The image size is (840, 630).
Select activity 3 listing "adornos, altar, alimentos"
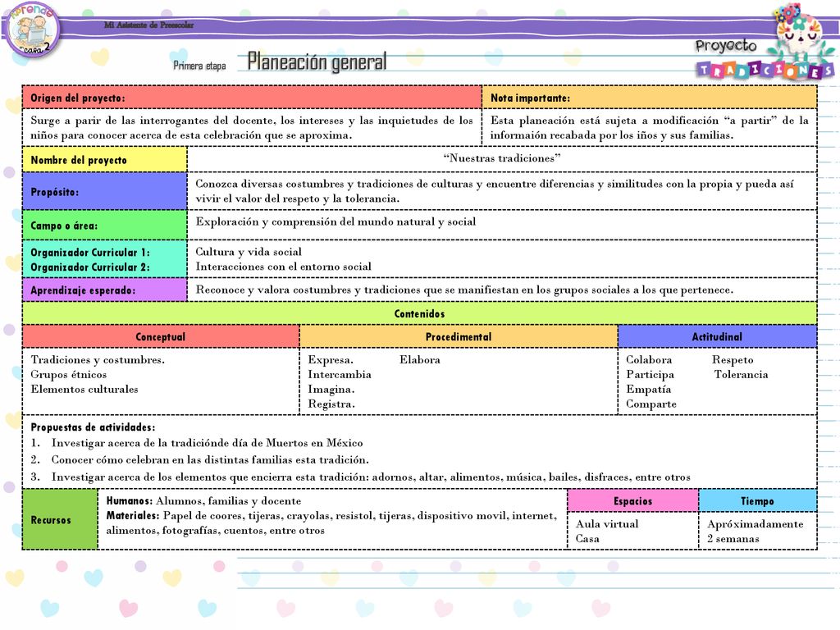point(371,477)
